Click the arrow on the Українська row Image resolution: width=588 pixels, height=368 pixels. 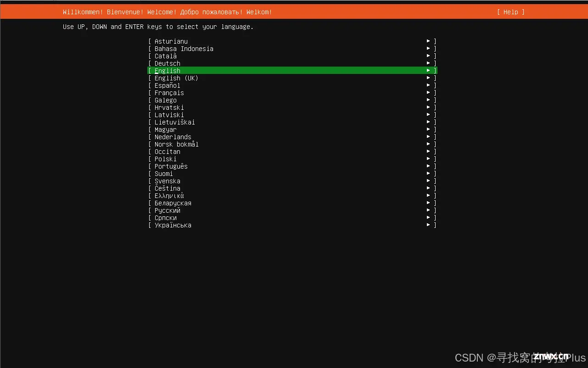coord(428,225)
